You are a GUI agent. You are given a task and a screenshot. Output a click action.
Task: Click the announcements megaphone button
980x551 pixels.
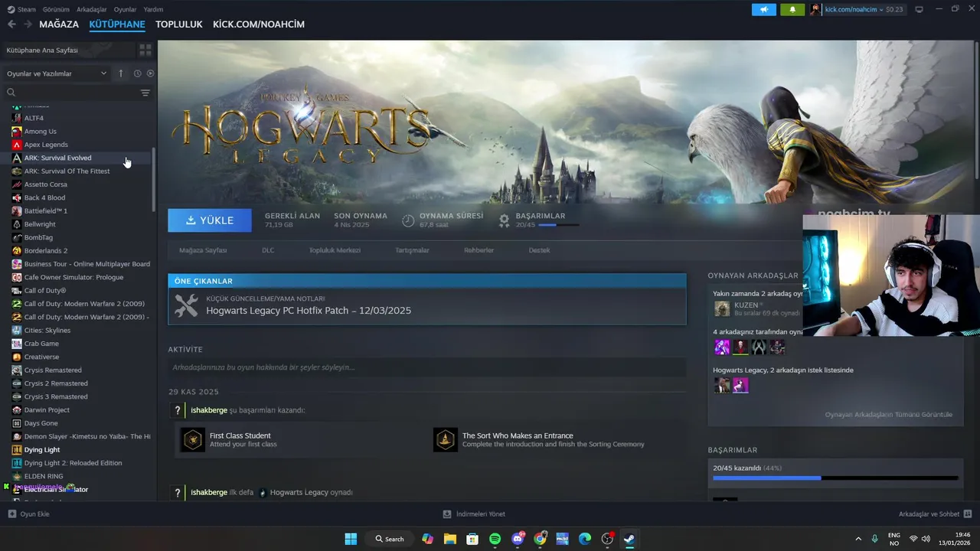coord(763,9)
